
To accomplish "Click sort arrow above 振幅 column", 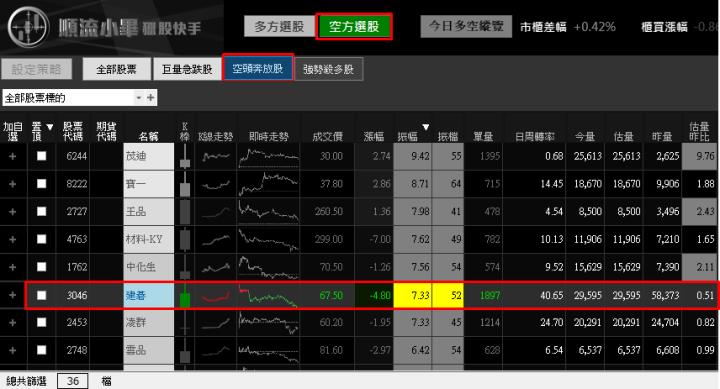I will 426,127.
